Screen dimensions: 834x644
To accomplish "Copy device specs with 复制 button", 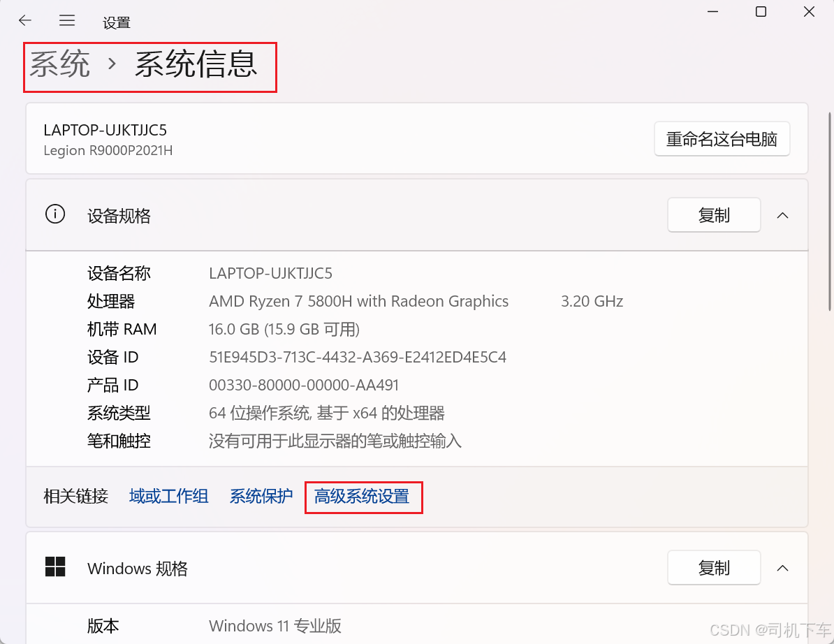I will tap(714, 215).
